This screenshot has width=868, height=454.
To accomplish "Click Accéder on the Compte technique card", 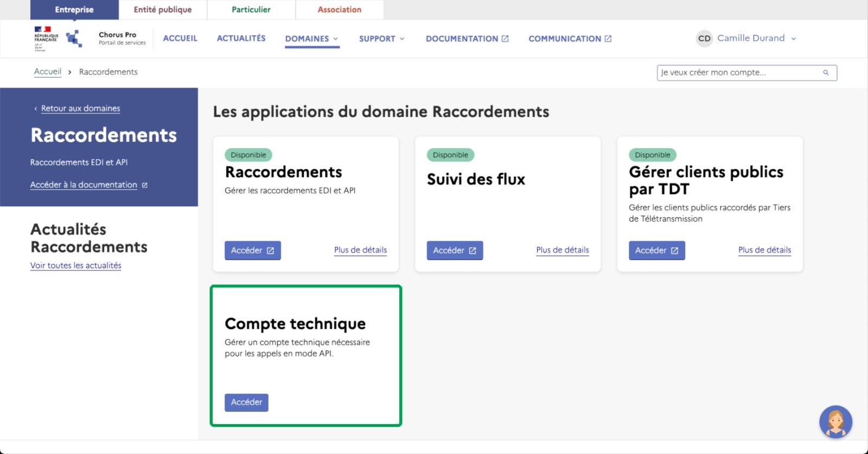I will click(x=246, y=402).
